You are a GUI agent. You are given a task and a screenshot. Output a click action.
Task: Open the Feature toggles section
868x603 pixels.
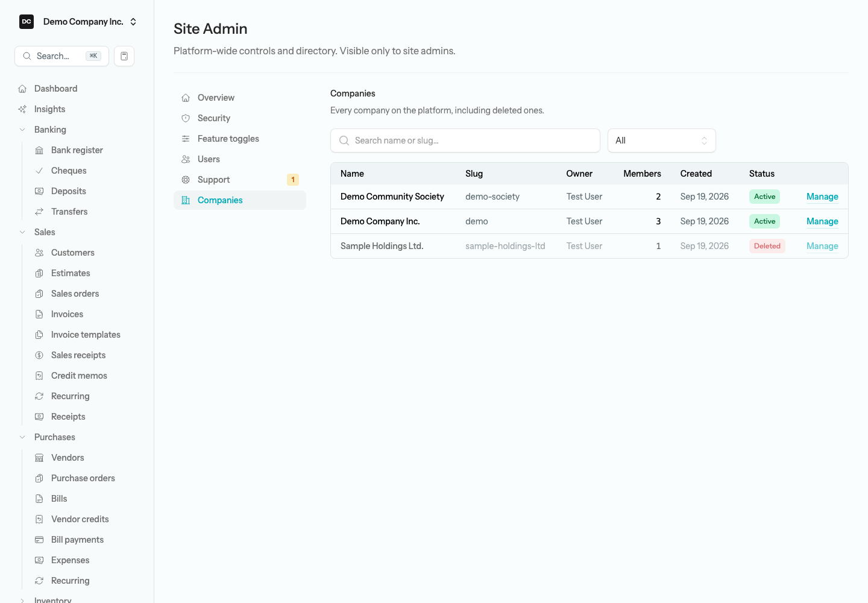pos(240,139)
